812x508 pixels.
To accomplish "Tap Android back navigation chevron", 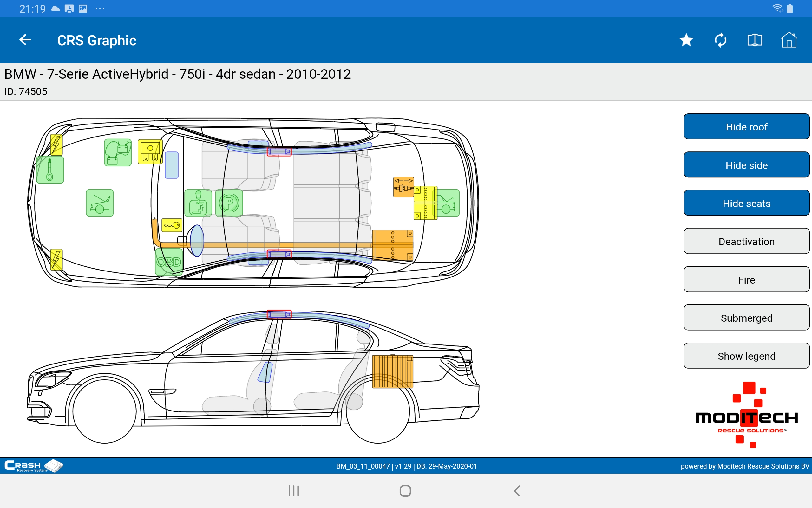I will tap(517, 491).
